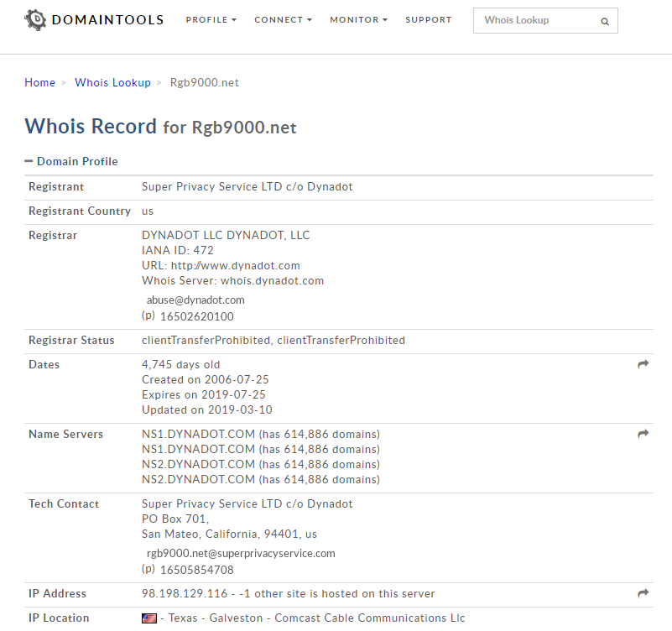This screenshot has height=631, width=672.
Task: Click abuse@dynadot.com email
Action: coord(195,300)
